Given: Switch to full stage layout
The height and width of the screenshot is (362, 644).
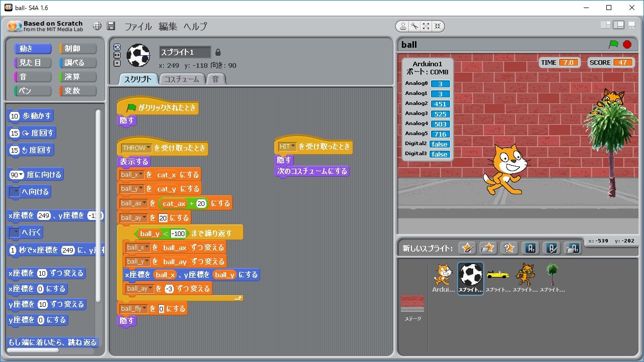Looking at the screenshot, I should point(619,25).
